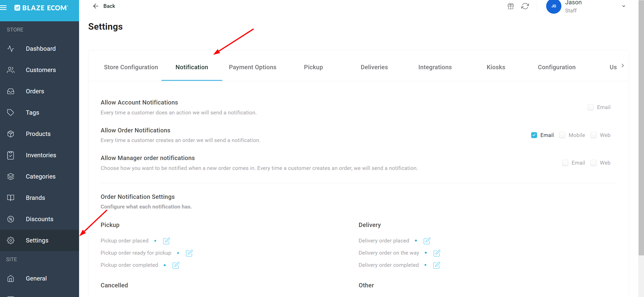This screenshot has width=644, height=297.
Task: Open the Integrations tab
Action: click(435, 67)
